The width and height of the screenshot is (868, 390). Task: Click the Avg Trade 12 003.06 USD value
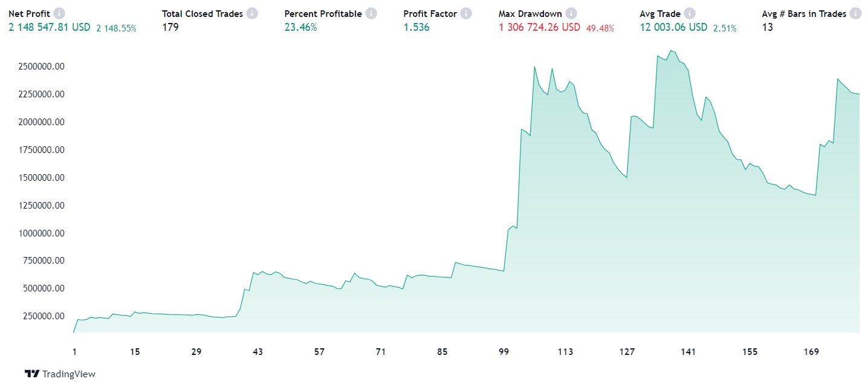coord(673,27)
